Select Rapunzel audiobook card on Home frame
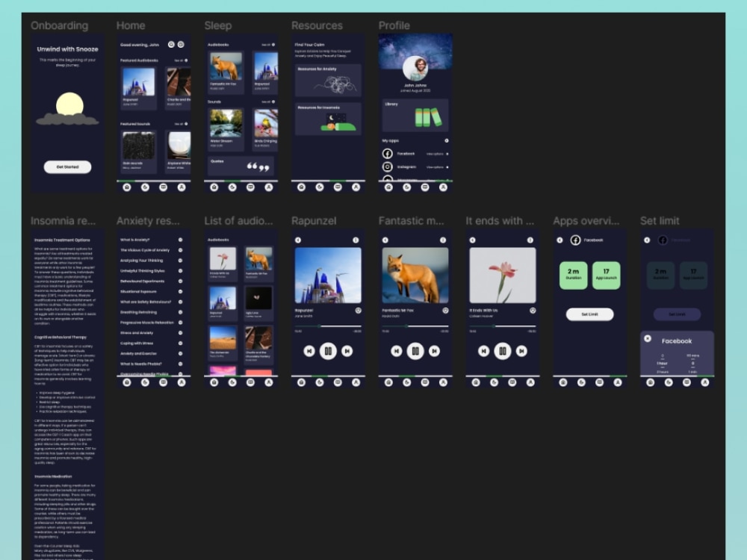This screenshot has width=747, height=560. pos(138,88)
